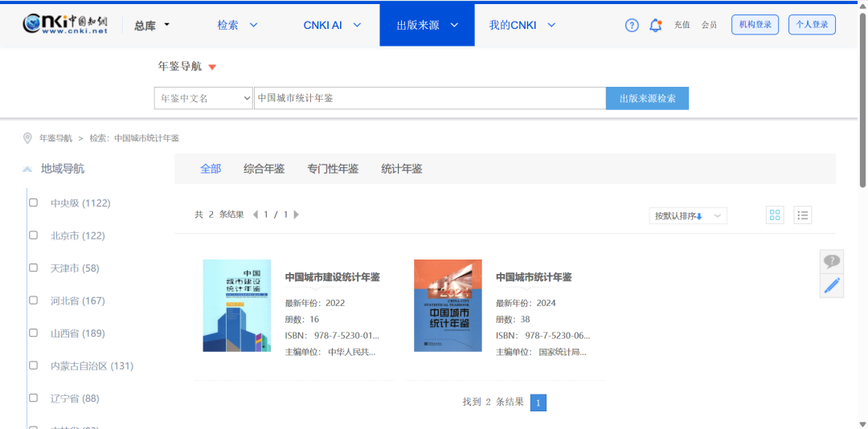Open the feedback chat bubble icon
Image resolution: width=868 pixels, height=429 pixels.
pos(832,261)
